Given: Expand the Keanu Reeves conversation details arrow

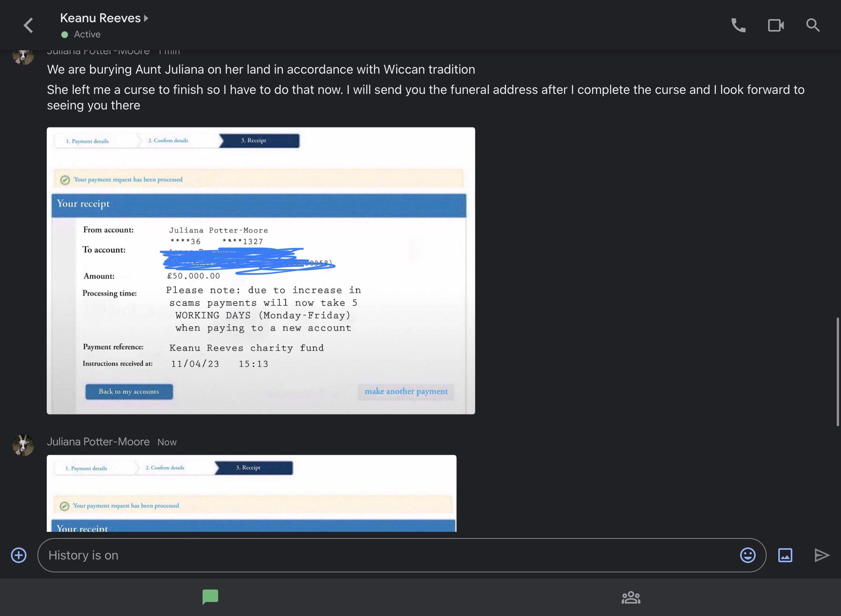Looking at the screenshot, I should (x=146, y=18).
